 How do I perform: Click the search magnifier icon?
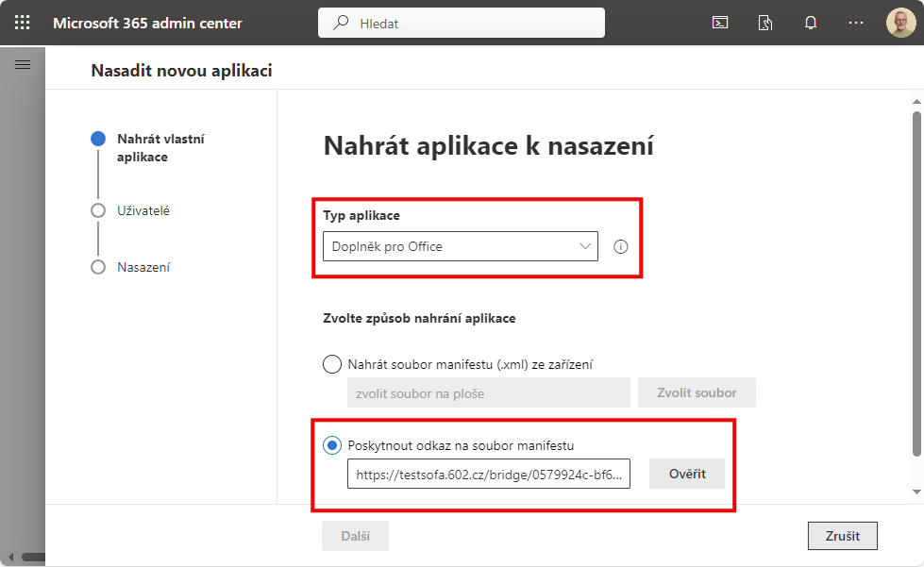[341, 23]
